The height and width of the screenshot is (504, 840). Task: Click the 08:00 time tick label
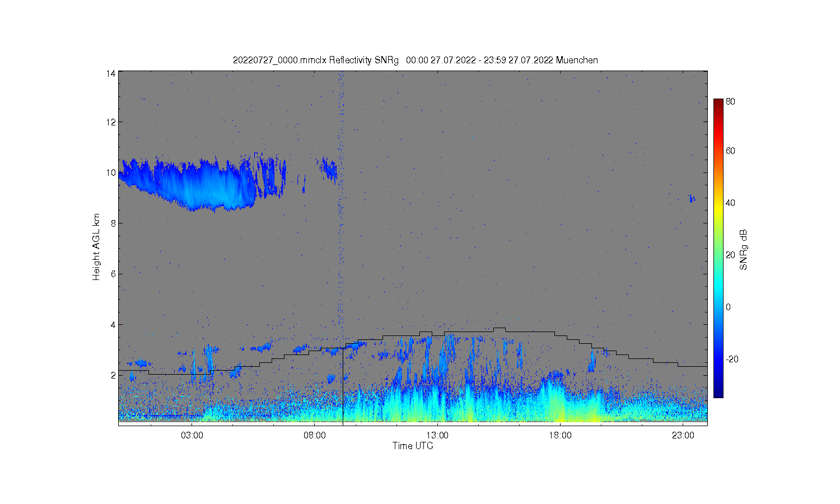(x=315, y=436)
